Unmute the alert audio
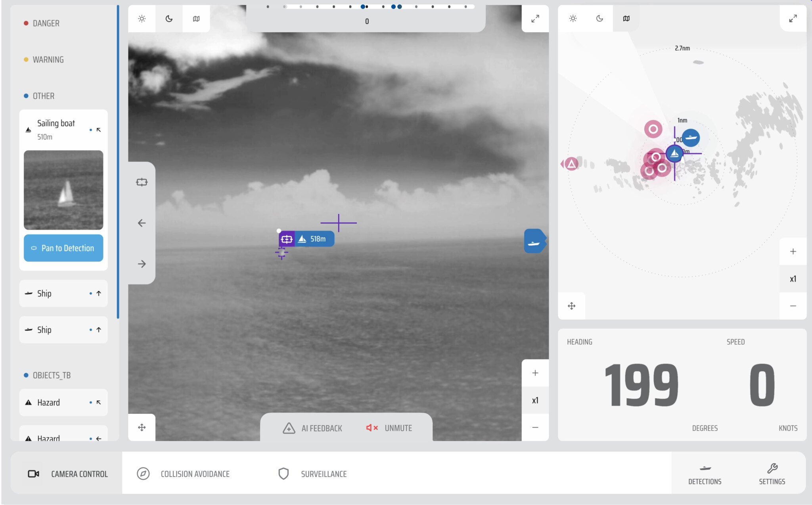The width and height of the screenshot is (812, 505). [x=388, y=428]
